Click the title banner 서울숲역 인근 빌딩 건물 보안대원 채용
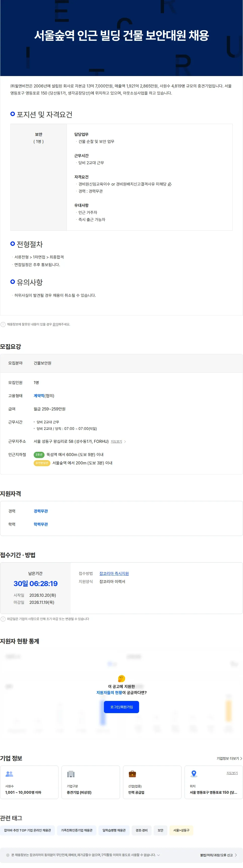Image resolution: width=243 pixels, height=868 pixels. click(x=121, y=35)
